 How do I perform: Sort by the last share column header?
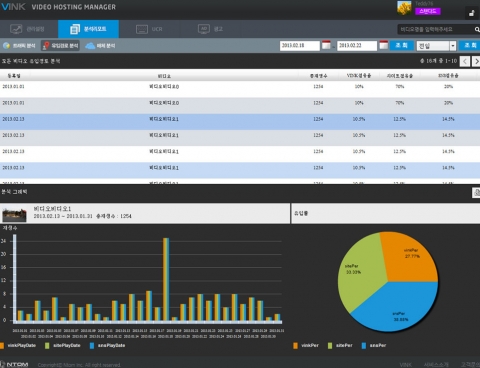(x=448, y=76)
